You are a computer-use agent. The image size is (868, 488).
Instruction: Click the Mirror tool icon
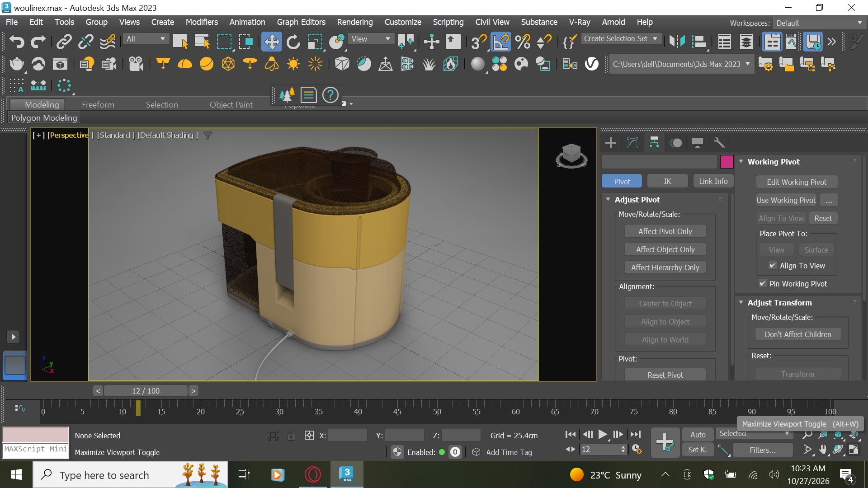point(677,42)
